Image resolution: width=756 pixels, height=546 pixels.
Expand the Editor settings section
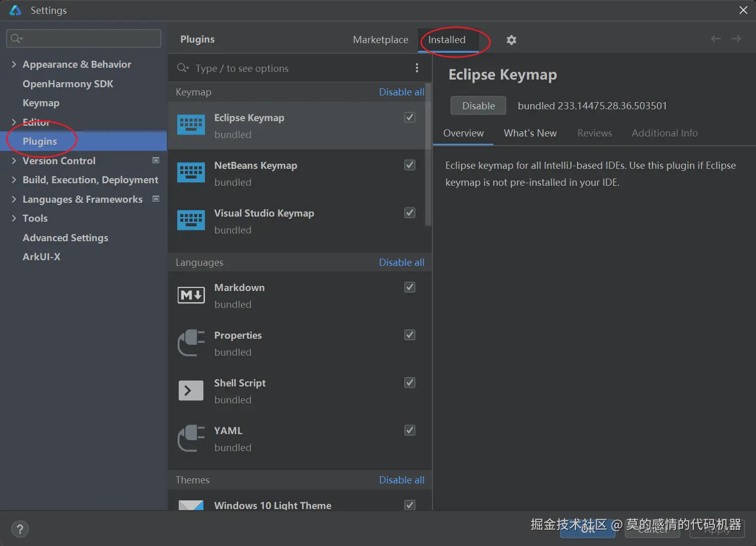14,122
